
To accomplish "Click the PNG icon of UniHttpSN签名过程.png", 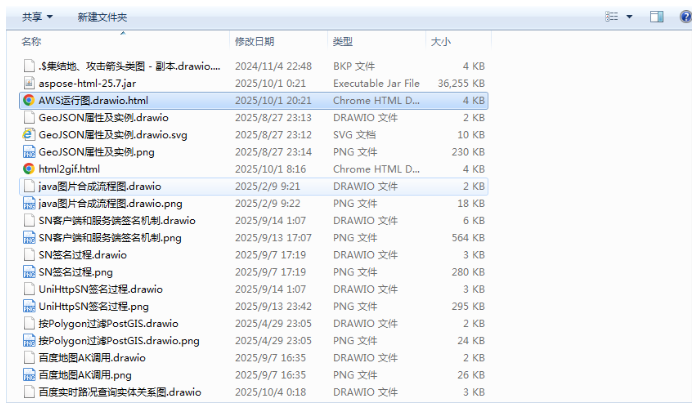I will click(x=29, y=306).
